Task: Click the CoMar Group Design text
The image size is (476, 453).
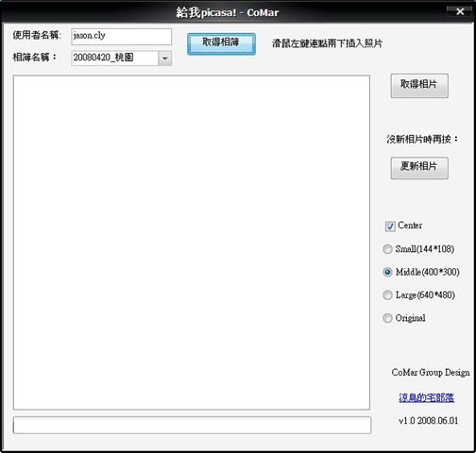Action: (x=431, y=373)
